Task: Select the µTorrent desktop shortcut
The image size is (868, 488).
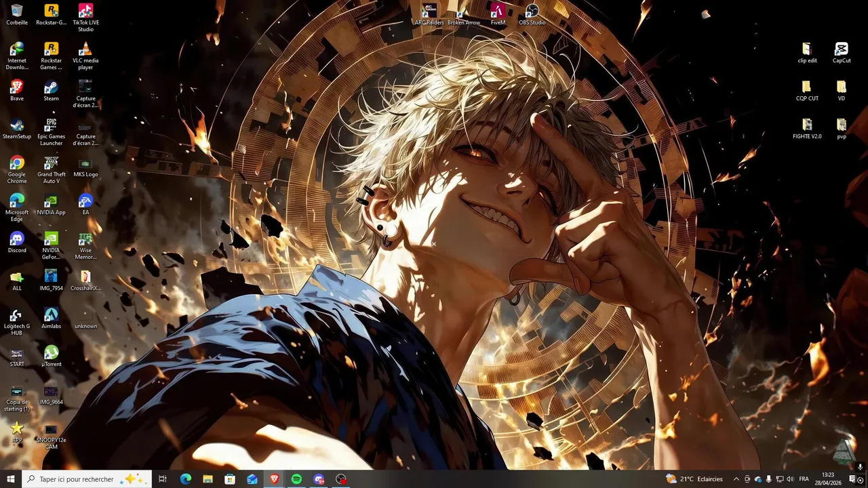Action: [51, 357]
